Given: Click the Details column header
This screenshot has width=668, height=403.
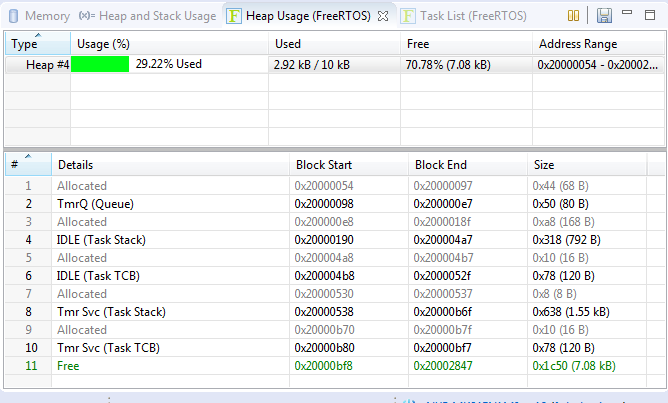Looking at the screenshot, I should (170, 164).
